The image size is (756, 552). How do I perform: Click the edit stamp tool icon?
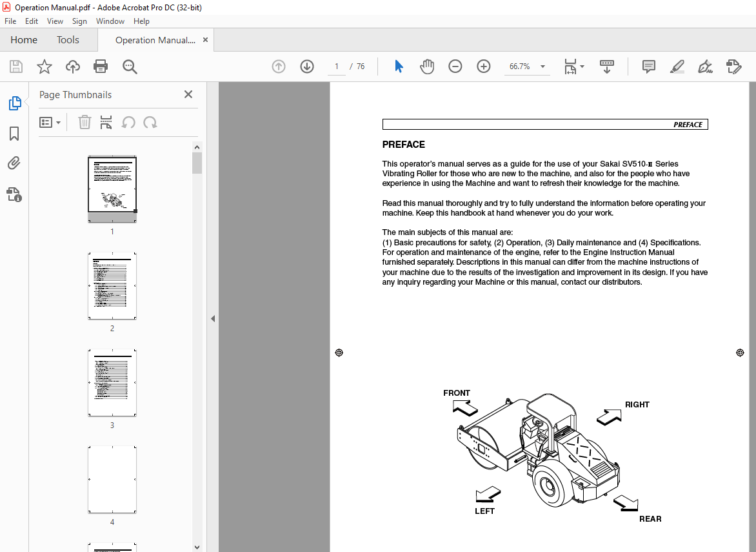[x=734, y=66]
